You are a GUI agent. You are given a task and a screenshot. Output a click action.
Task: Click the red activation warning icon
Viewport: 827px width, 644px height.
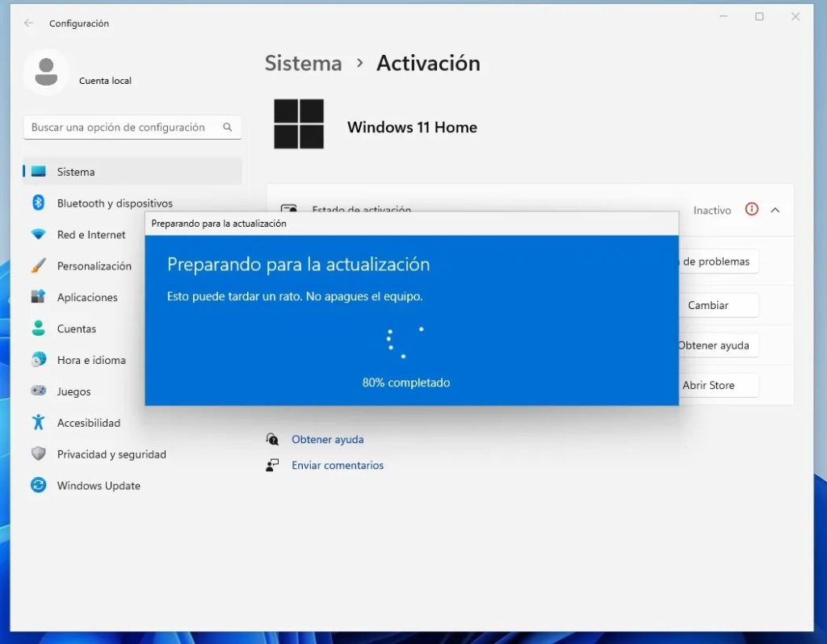click(x=752, y=209)
